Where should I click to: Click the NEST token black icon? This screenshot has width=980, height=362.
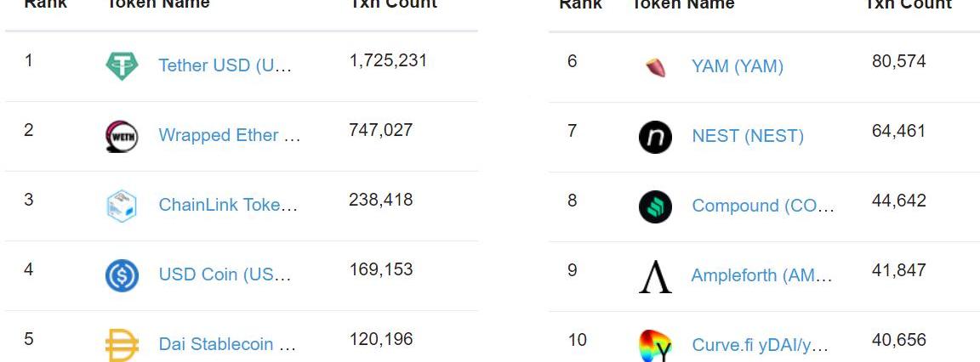click(x=655, y=137)
